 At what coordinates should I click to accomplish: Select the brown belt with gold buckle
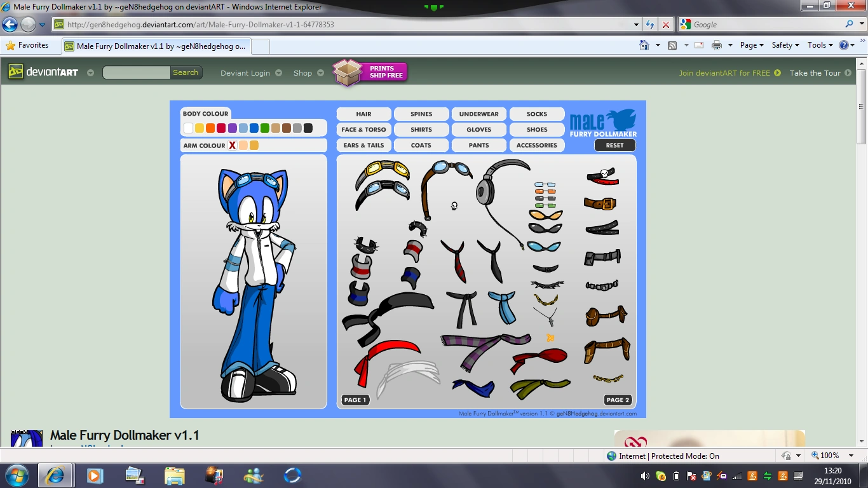point(600,203)
